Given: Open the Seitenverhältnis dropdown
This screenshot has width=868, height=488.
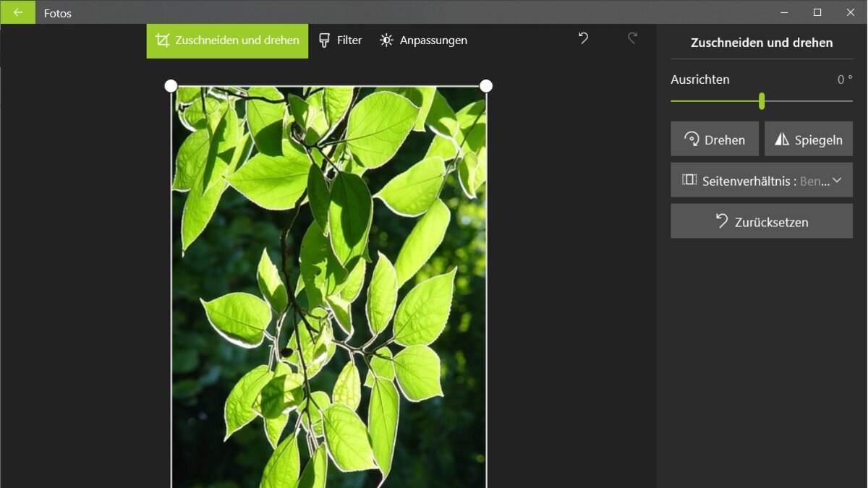Looking at the screenshot, I should pyautogui.click(x=761, y=181).
